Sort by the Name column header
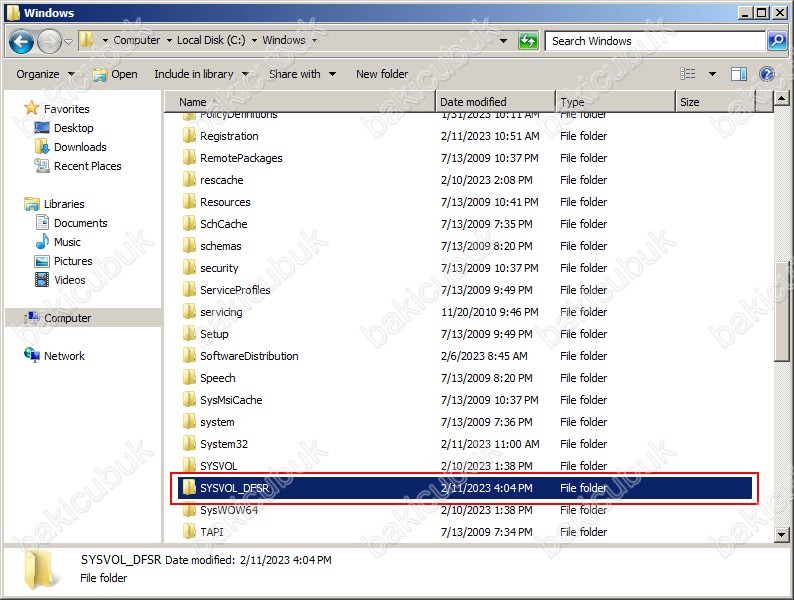794x600 pixels. 300,102
